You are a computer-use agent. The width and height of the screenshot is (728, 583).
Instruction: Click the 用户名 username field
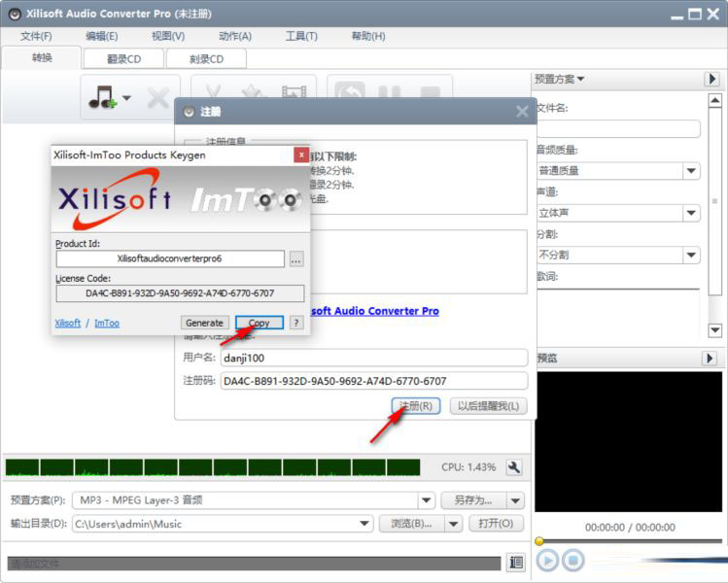374,358
